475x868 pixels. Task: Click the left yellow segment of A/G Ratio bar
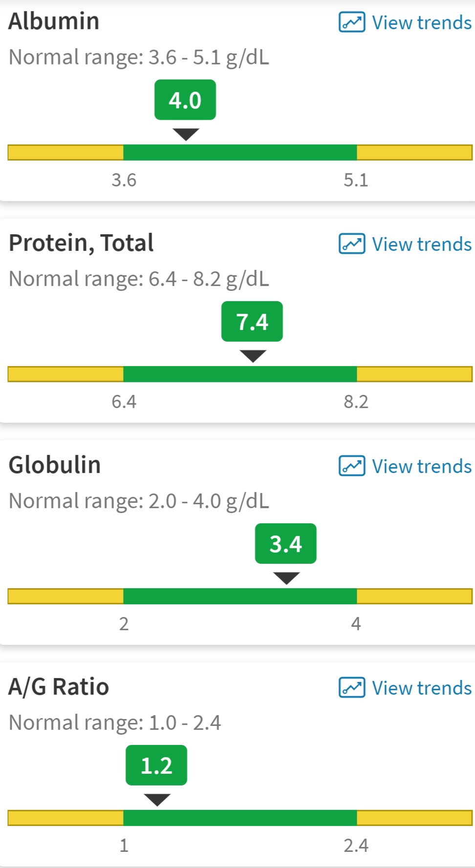click(x=65, y=818)
